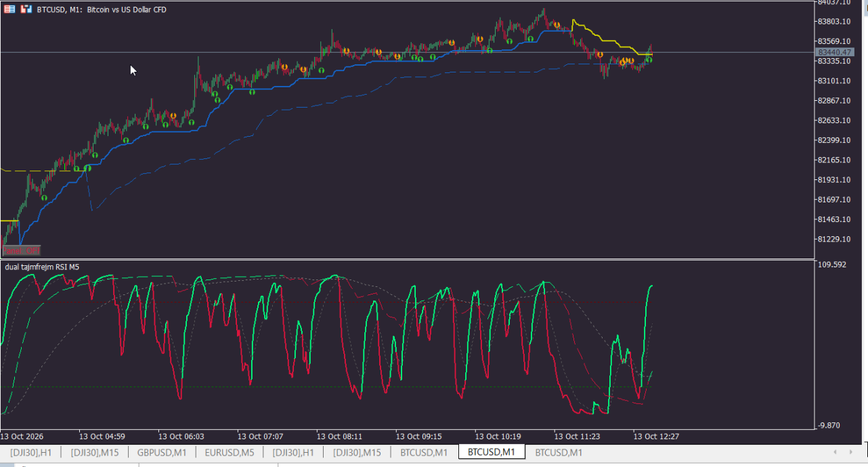The height and width of the screenshot is (467, 868).
Task: Click the chart title BTCUSD, M1: Bitcoin vs US Dollar CFD
Action: pos(102,9)
